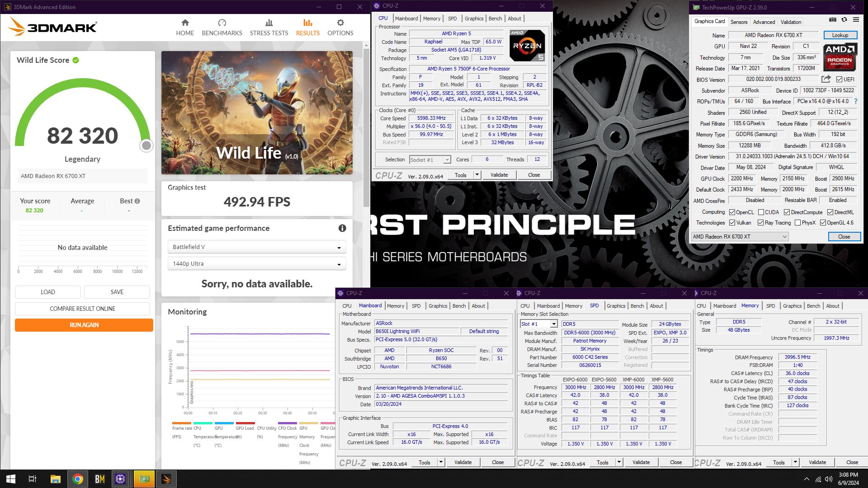Switch to Advanced tab in GPU-Z
The width and height of the screenshot is (868, 488).
764,22
